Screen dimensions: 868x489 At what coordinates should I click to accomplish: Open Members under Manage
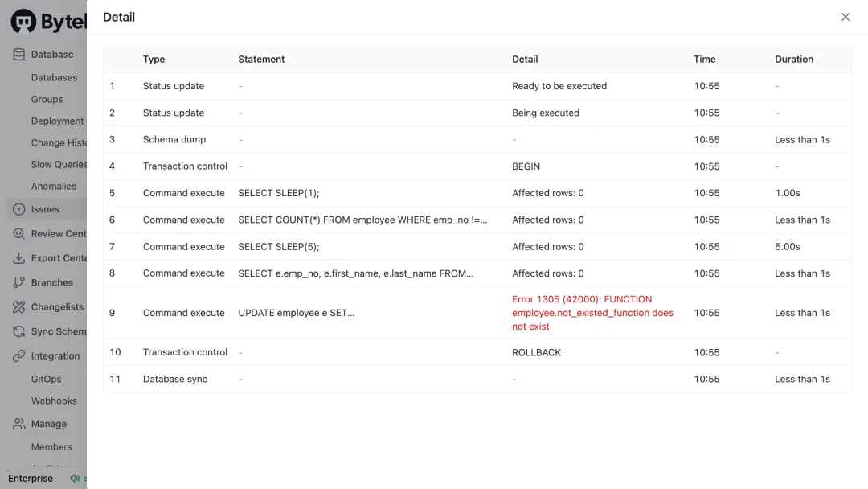tap(51, 447)
